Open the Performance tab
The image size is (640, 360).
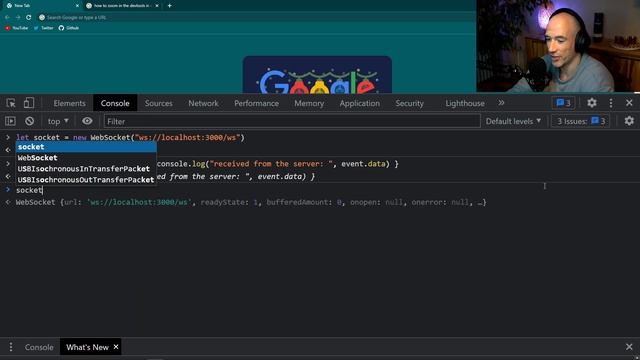(256, 103)
